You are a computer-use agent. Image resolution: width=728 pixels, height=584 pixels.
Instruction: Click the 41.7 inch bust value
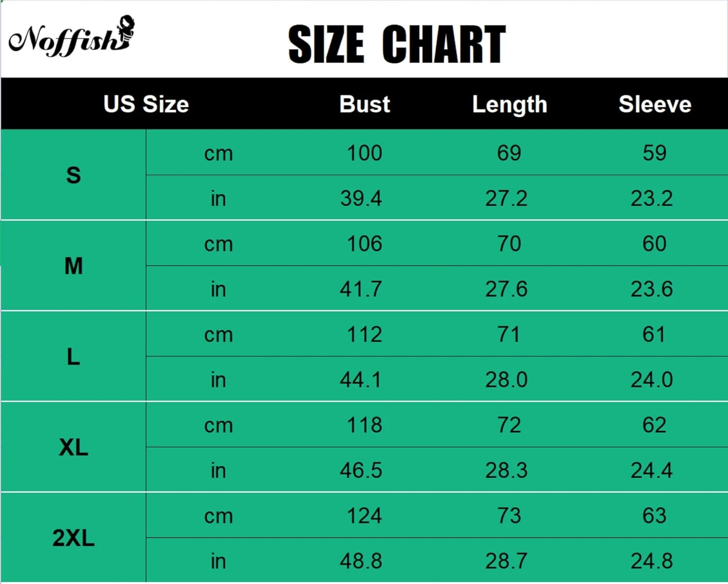point(361,289)
